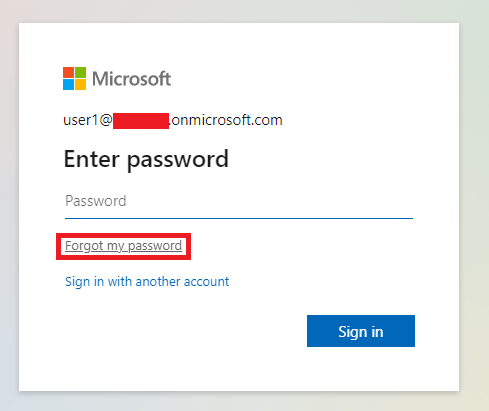Viewport: 489px width, 411px height.
Task: Click the orange-red square of the Microsoft logo
Action: pyautogui.click(x=68, y=72)
